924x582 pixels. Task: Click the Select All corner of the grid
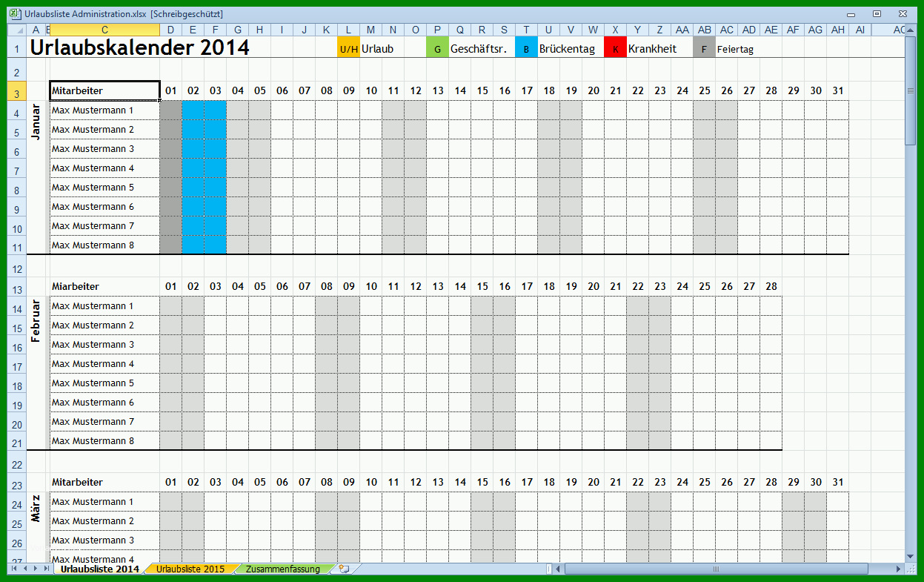(x=17, y=30)
